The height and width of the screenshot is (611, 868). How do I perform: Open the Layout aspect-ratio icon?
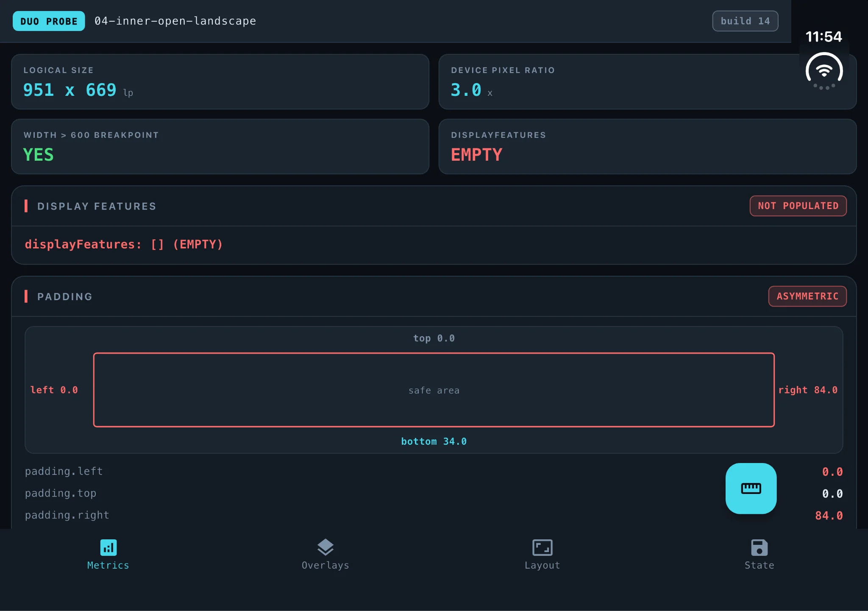coord(542,547)
